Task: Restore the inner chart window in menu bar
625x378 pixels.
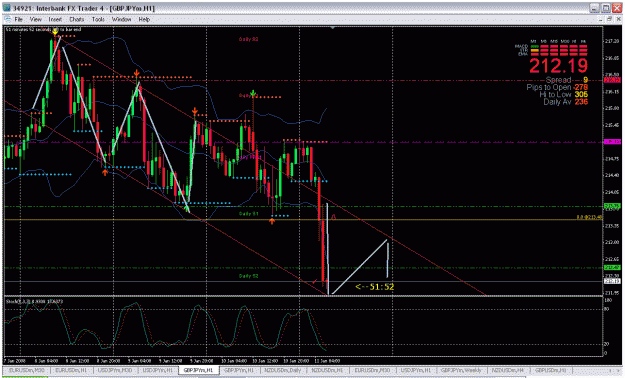Action: point(610,19)
